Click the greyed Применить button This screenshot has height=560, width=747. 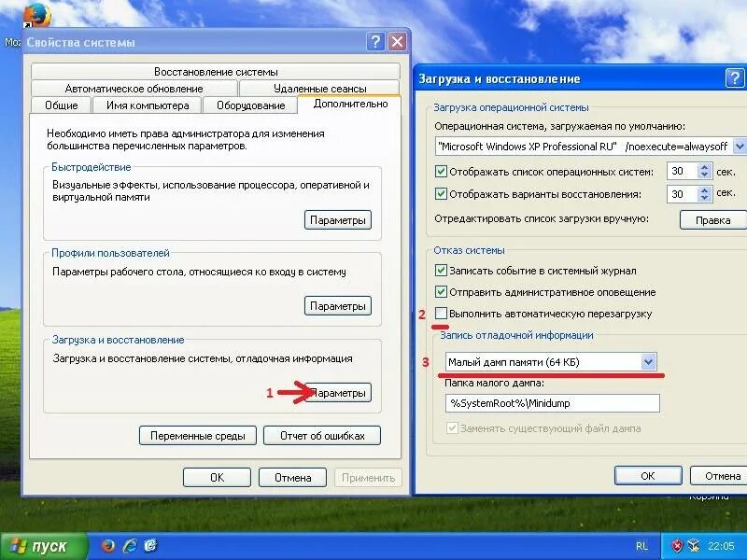(x=368, y=477)
